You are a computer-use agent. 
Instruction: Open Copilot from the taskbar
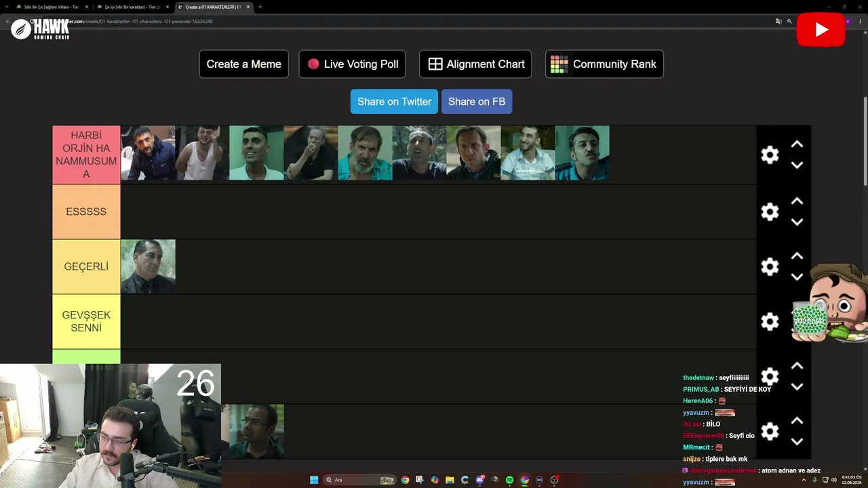pos(435,480)
